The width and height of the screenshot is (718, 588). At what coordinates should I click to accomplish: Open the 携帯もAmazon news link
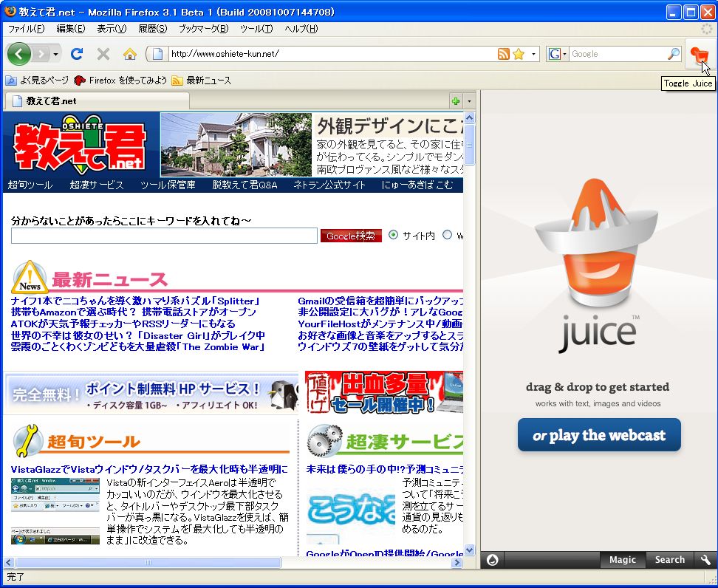click(x=133, y=312)
